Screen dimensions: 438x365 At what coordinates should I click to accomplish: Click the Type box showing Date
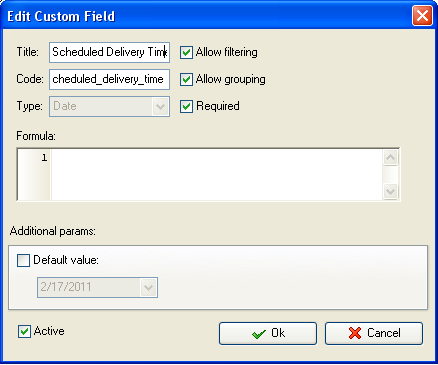point(109,106)
